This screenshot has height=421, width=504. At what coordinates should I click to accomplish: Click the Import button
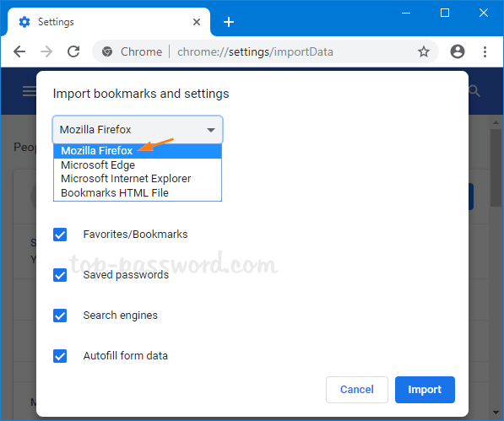[x=425, y=390]
